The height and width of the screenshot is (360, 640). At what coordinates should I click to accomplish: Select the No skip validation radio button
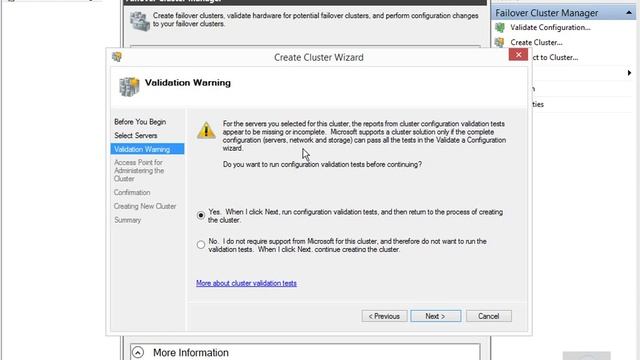200,244
